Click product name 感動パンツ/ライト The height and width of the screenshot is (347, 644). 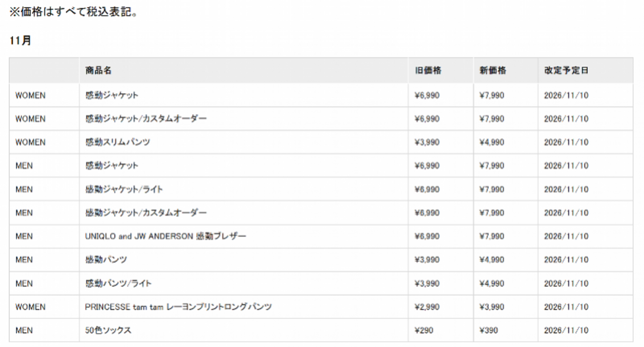118,283
